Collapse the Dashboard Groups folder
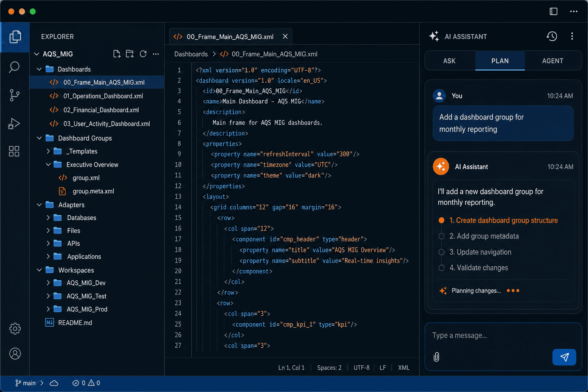The image size is (588, 392). click(x=39, y=138)
